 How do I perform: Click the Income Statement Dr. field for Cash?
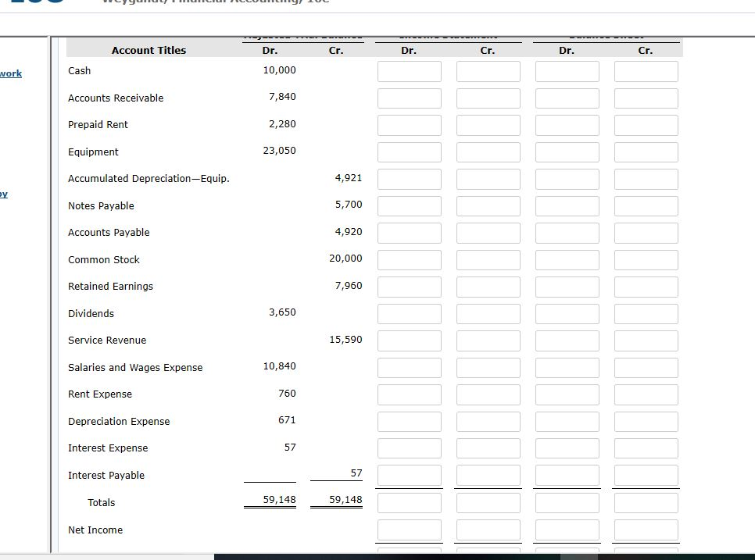(x=410, y=70)
